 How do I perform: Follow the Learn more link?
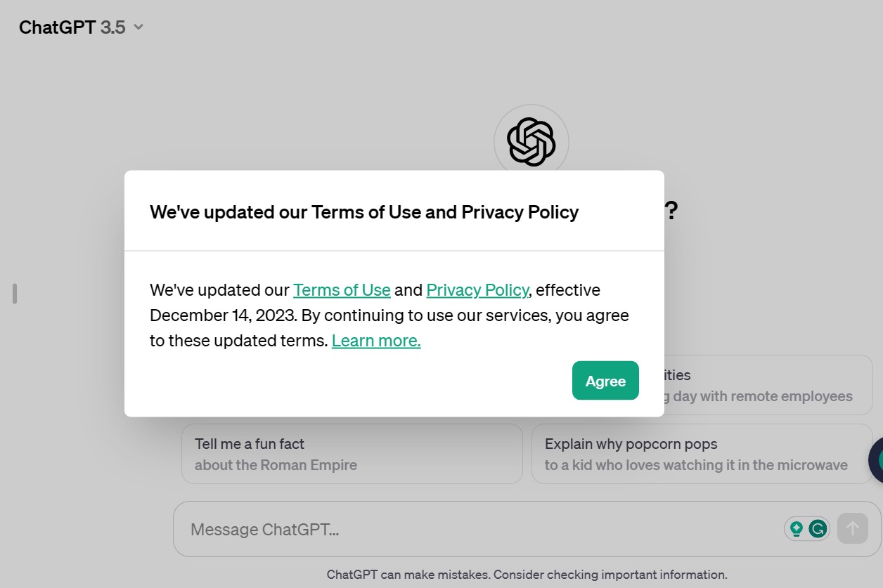pyautogui.click(x=376, y=341)
